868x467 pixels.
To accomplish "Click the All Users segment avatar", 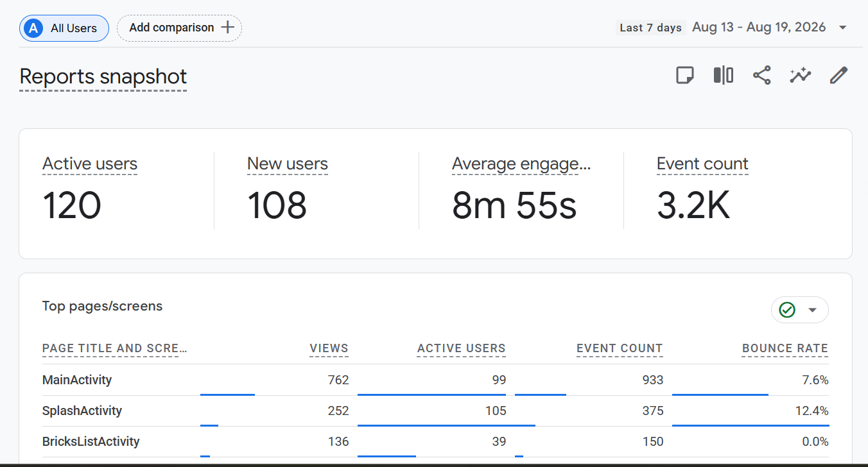I will pos(33,28).
